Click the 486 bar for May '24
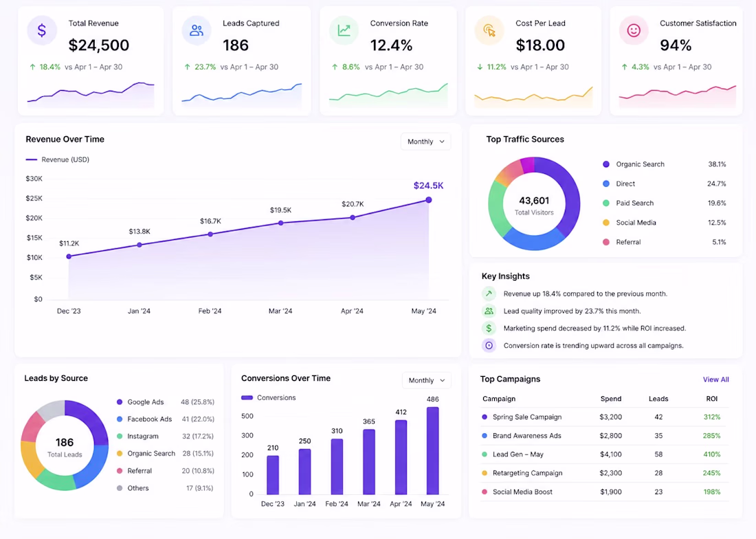 (432, 451)
